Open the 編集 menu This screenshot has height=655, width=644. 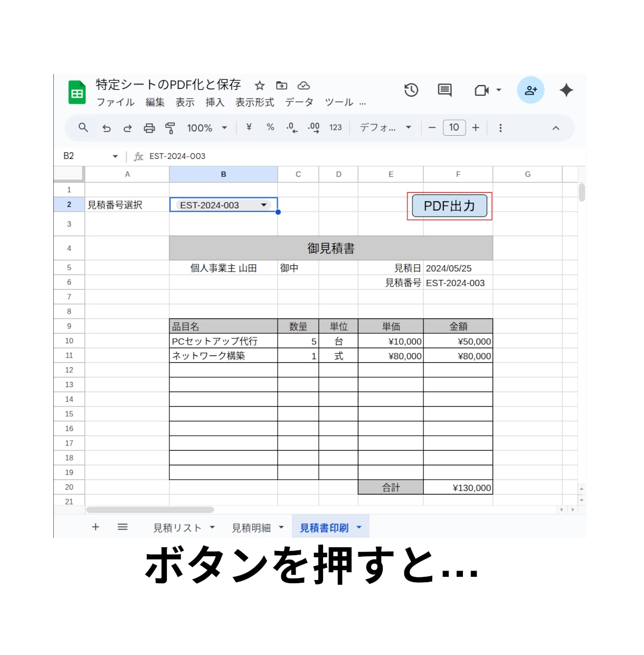pyautogui.click(x=155, y=102)
